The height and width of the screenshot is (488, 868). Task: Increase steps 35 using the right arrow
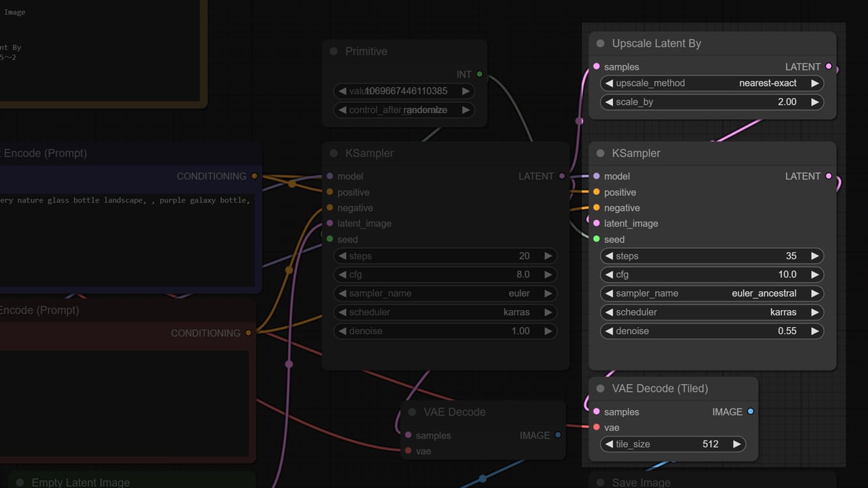pos(815,256)
